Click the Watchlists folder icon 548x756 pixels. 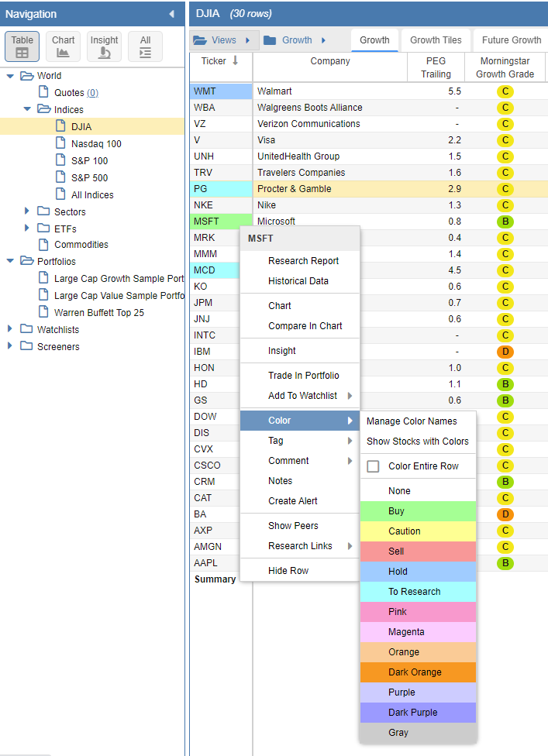pyautogui.click(x=26, y=329)
